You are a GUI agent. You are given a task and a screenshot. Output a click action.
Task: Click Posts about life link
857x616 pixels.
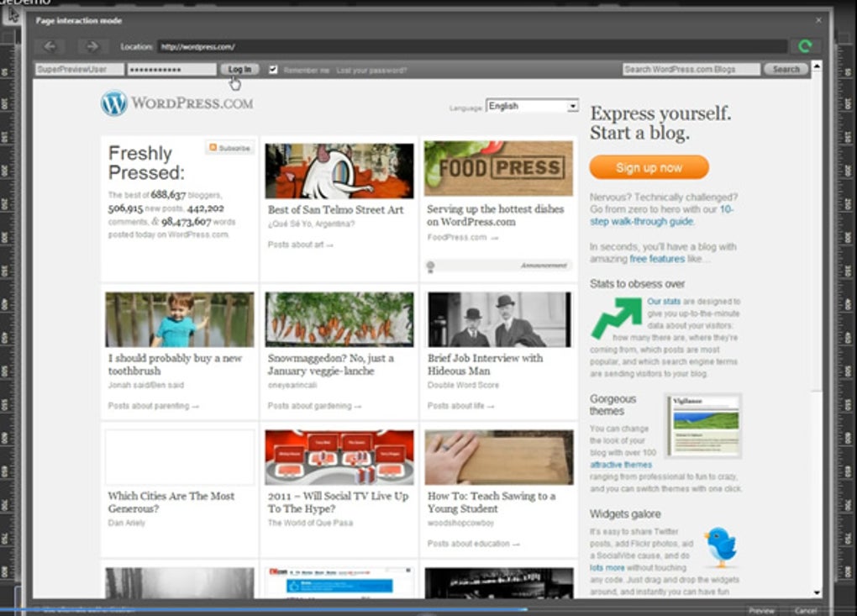coord(460,406)
